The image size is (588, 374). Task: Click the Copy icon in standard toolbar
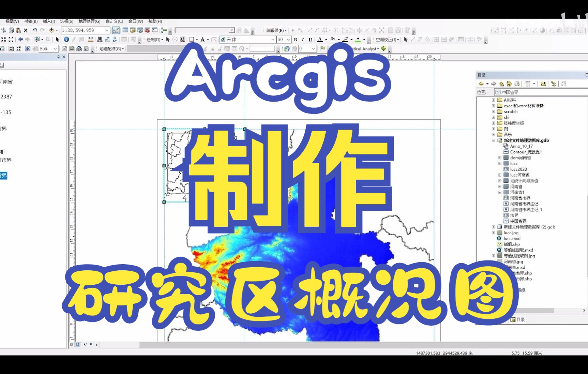(x=11, y=30)
